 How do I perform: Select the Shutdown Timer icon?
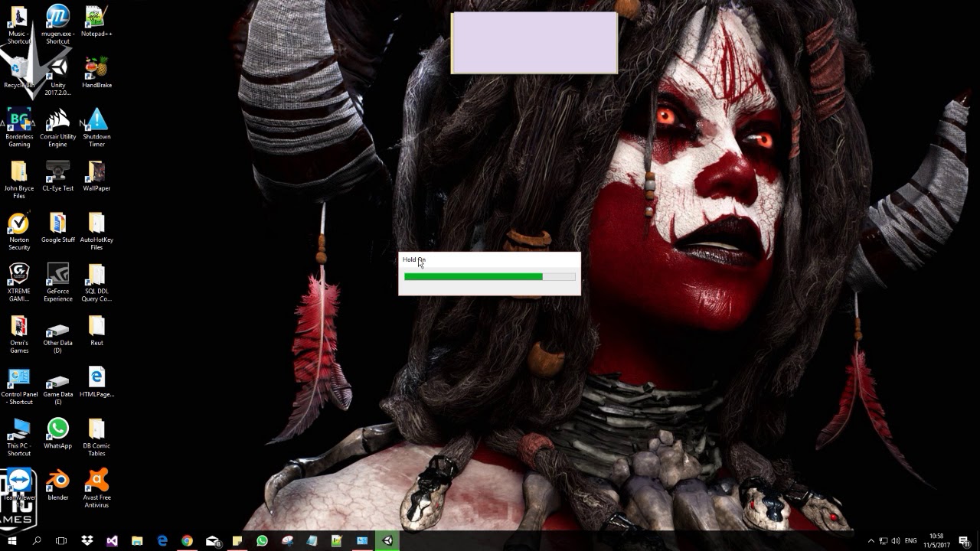(96, 128)
